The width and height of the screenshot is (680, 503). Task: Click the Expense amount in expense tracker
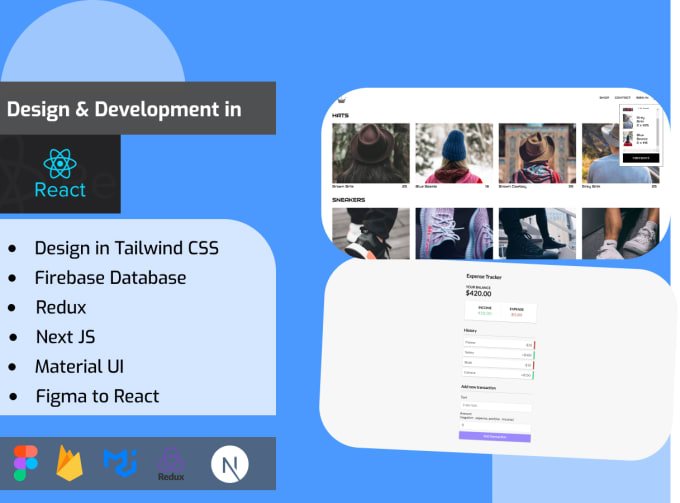pyautogui.click(x=517, y=314)
